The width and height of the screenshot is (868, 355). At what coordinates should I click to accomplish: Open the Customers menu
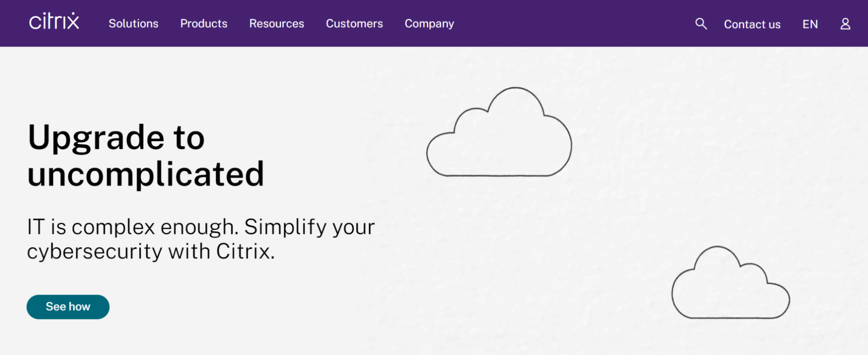tap(354, 23)
